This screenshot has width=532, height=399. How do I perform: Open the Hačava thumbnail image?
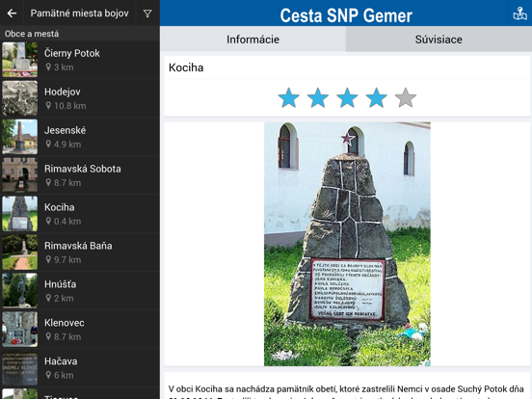coord(20,368)
